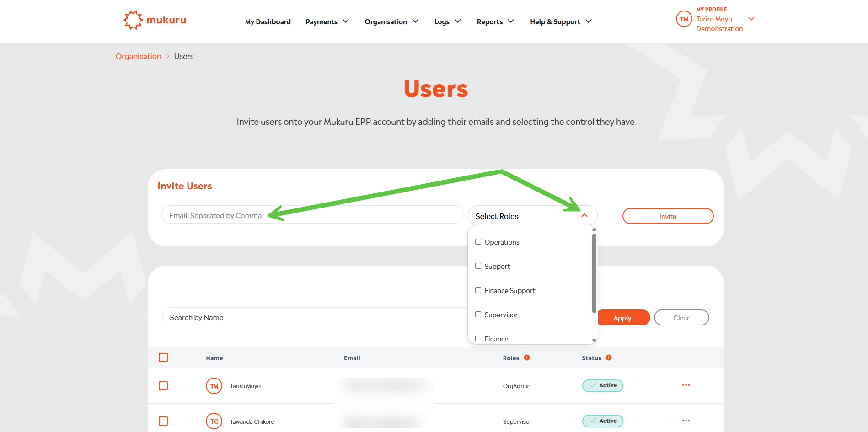This screenshot has width=868, height=432.
Task: Click Tariro Moyo's TM avatar in table
Action: tap(214, 386)
